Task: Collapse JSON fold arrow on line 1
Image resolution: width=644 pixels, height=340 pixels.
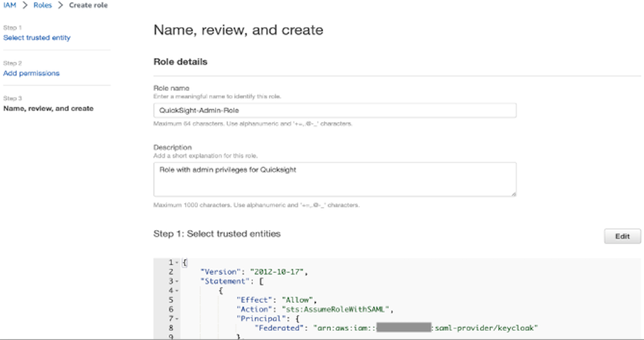Action: click(x=177, y=263)
